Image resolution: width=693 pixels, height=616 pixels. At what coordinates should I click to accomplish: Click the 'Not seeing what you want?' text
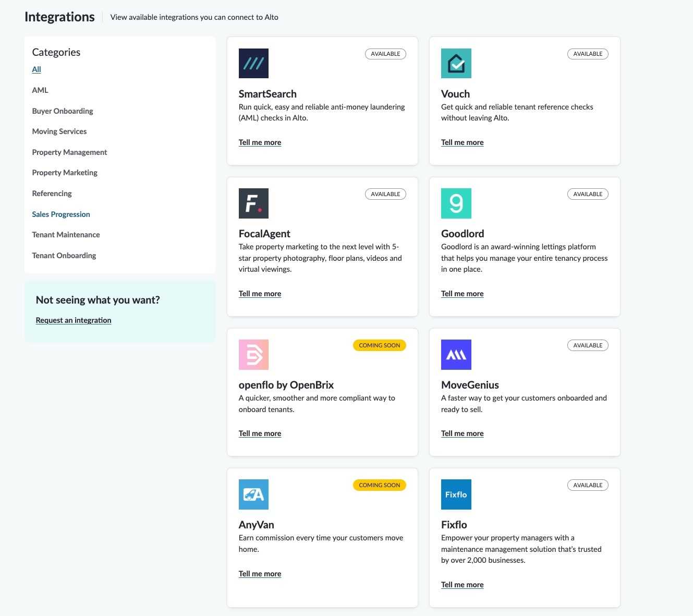98,300
